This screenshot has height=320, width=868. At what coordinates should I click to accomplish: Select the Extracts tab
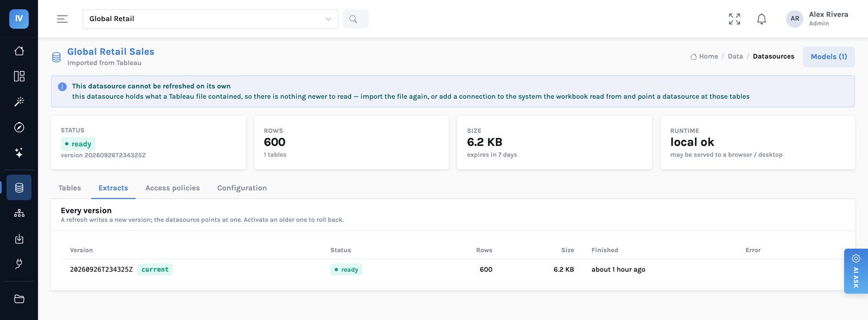pyautogui.click(x=113, y=188)
